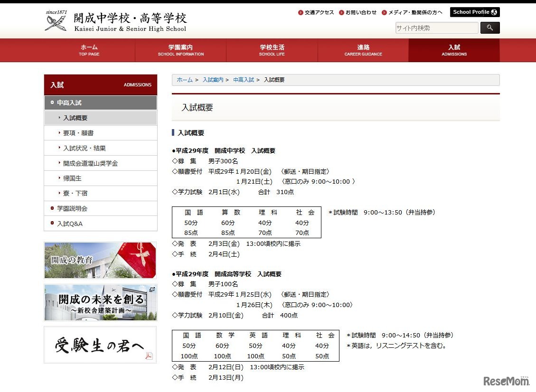Open 寮・下宿 in the sidebar

tap(101, 193)
